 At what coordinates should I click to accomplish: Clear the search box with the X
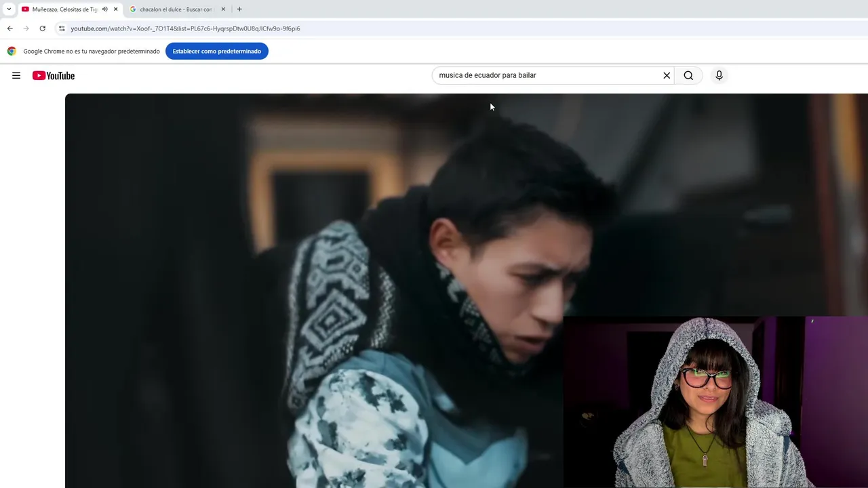pos(667,75)
